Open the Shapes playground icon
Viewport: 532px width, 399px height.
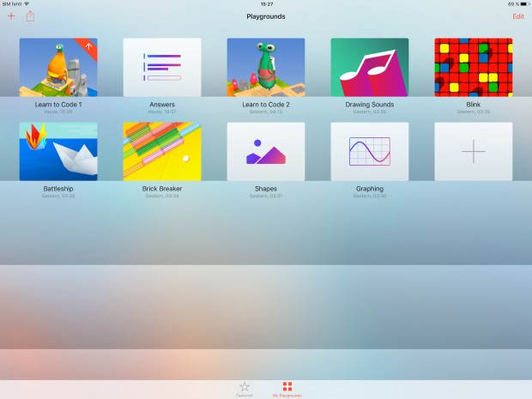click(266, 151)
